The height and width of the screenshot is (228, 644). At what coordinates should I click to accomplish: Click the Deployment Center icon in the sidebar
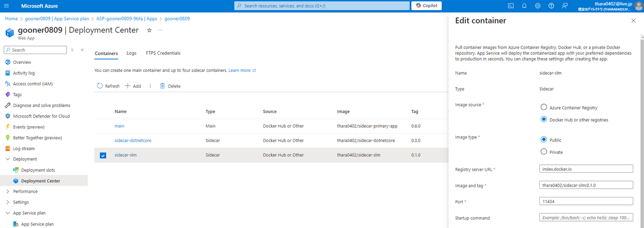click(x=16, y=181)
